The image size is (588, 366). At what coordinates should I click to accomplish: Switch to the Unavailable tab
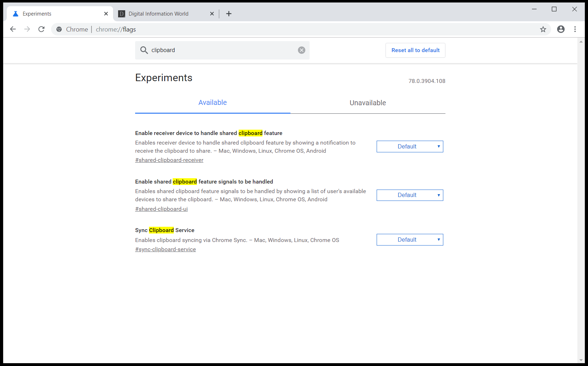367,103
